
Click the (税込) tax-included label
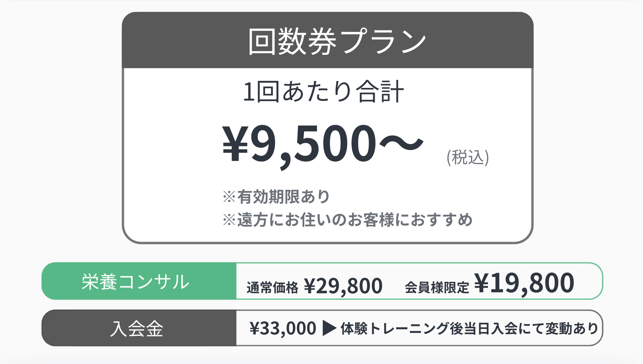click(x=468, y=158)
